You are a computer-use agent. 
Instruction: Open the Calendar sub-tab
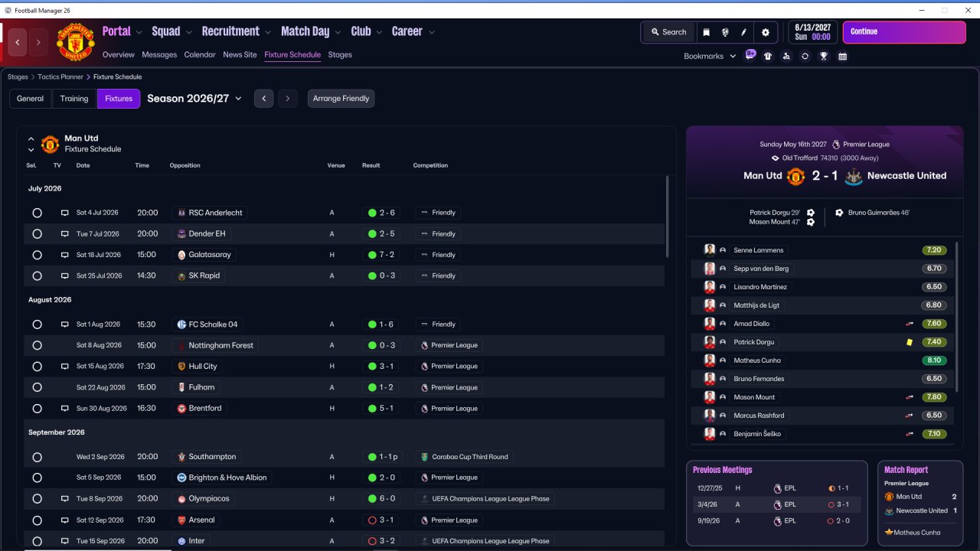click(x=200, y=55)
